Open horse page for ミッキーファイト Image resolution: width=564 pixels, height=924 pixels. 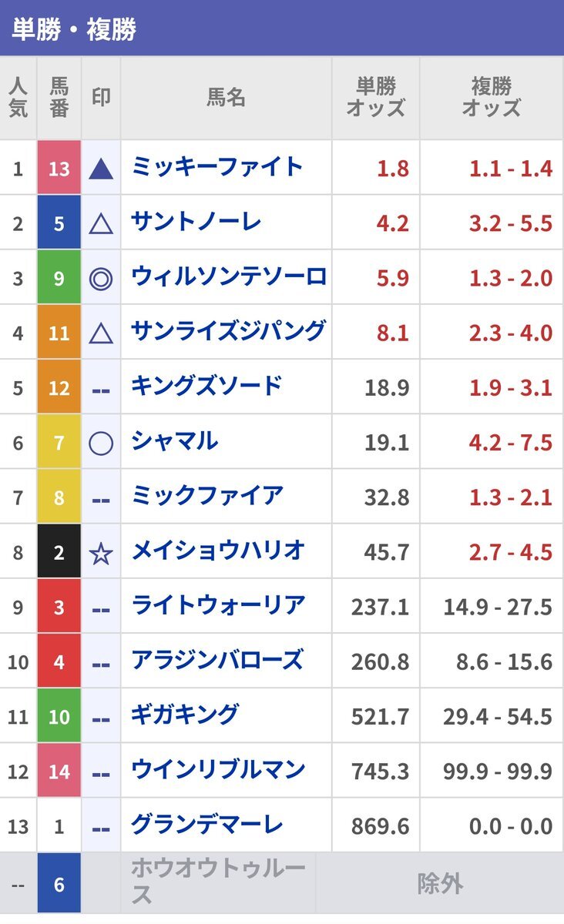[217, 166]
